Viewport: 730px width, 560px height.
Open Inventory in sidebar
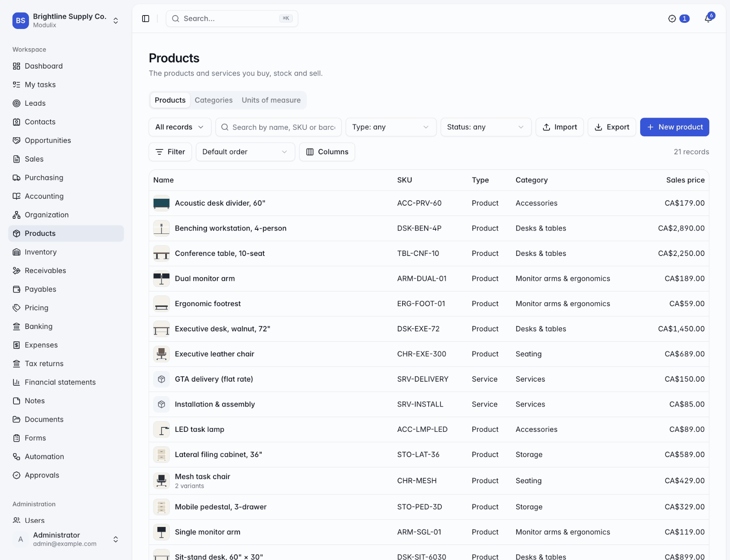66,252
